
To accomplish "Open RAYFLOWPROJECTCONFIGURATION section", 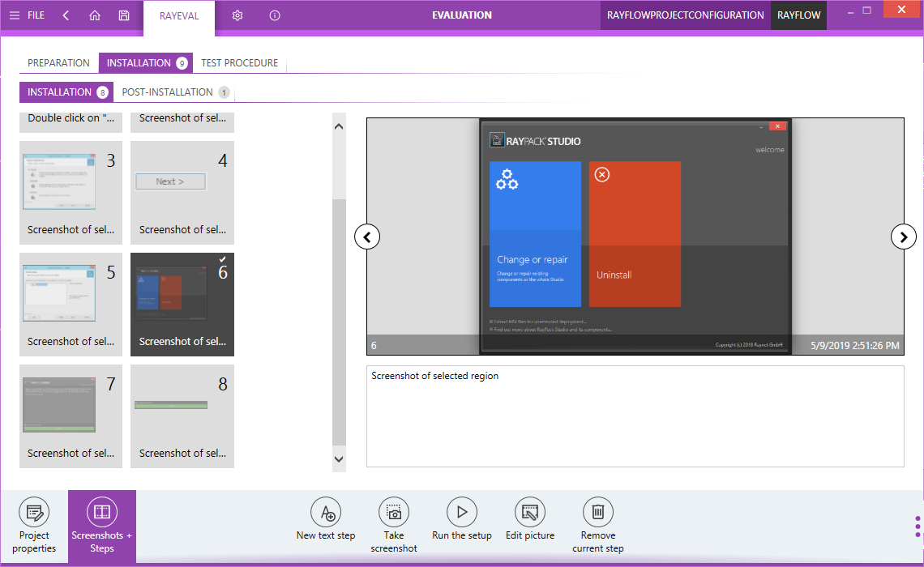I will click(x=686, y=15).
